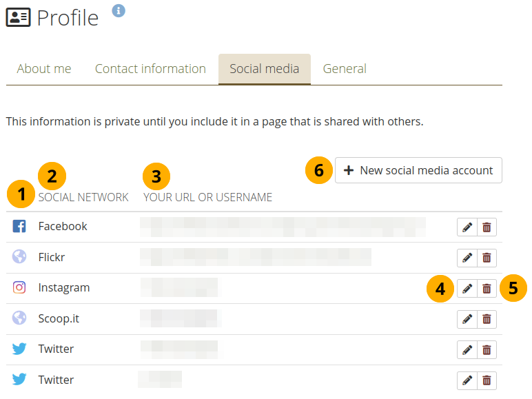Select the General tab
Screen dimensions: 532x399
[345, 69]
